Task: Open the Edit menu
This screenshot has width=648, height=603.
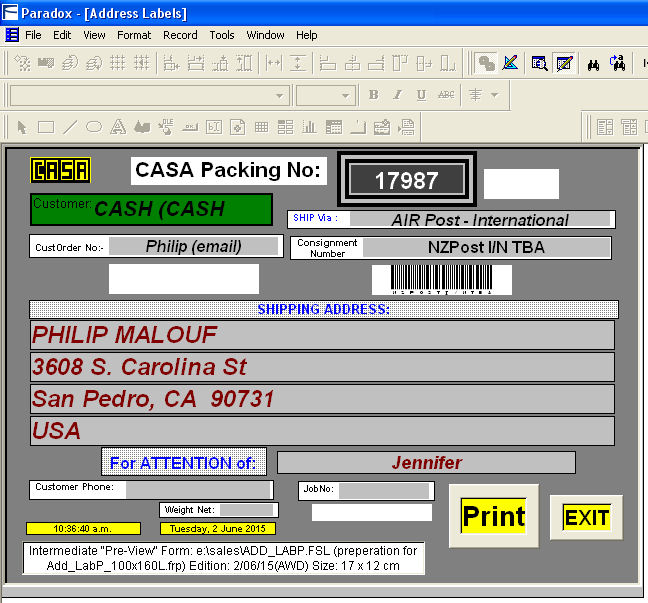Action: [62, 35]
